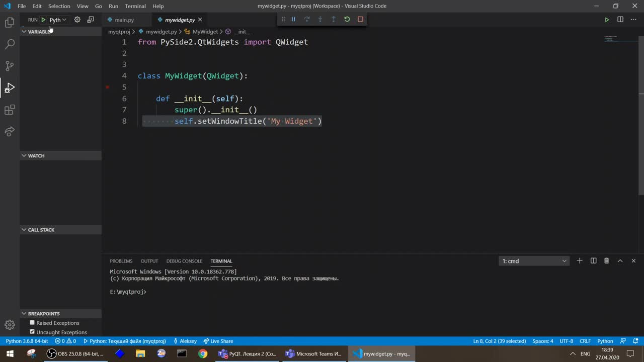This screenshot has height=362, width=644.
Task: Maximize the panel with the up chevron
Action: pos(620,260)
